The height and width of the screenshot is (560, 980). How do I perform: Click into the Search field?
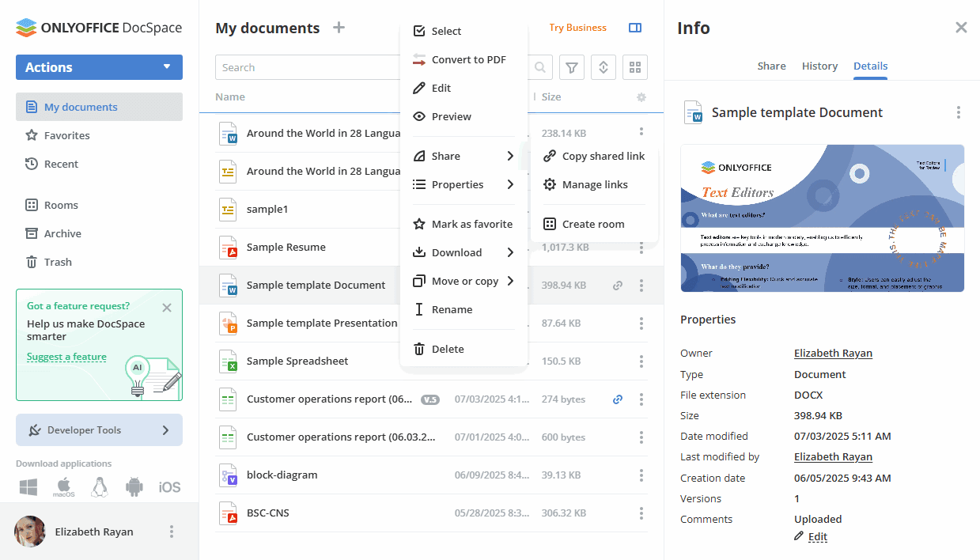(x=372, y=67)
